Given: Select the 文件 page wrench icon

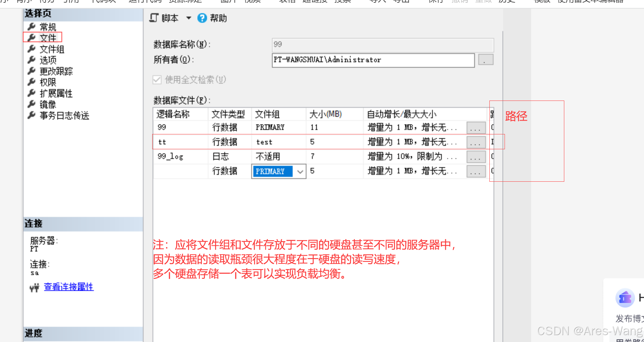Looking at the screenshot, I should pos(32,38).
